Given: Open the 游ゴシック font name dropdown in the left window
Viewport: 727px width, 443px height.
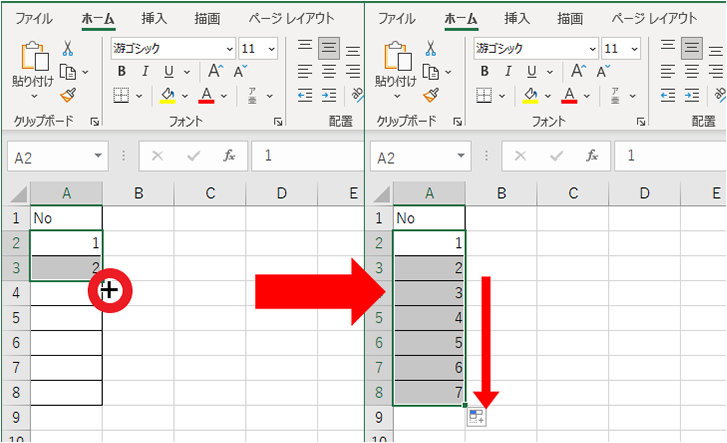Looking at the screenshot, I should (x=229, y=49).
